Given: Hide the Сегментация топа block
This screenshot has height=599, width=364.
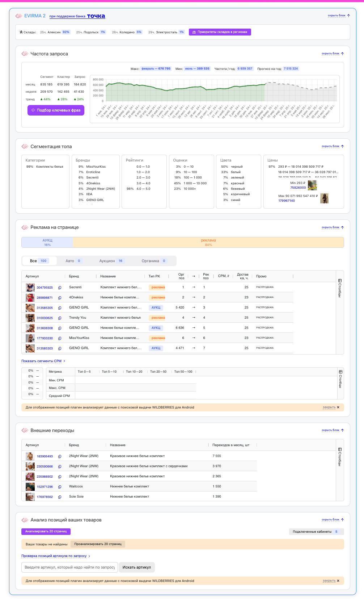Looking at the screenshot, I should point(333,146).
